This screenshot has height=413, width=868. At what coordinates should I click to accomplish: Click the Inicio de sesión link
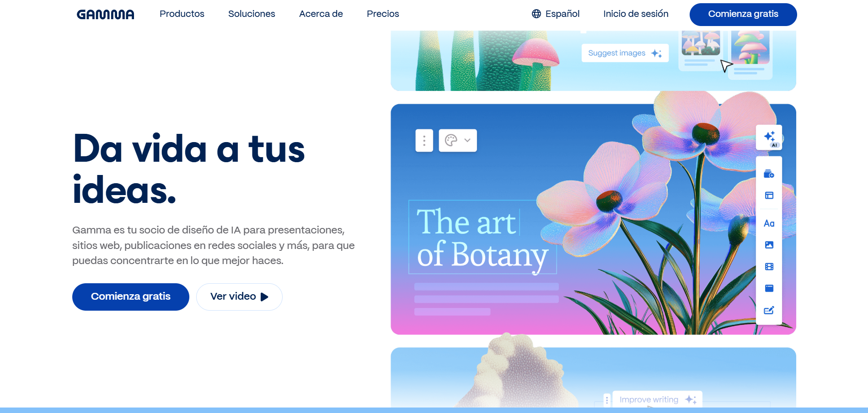[x=636, y=14]
